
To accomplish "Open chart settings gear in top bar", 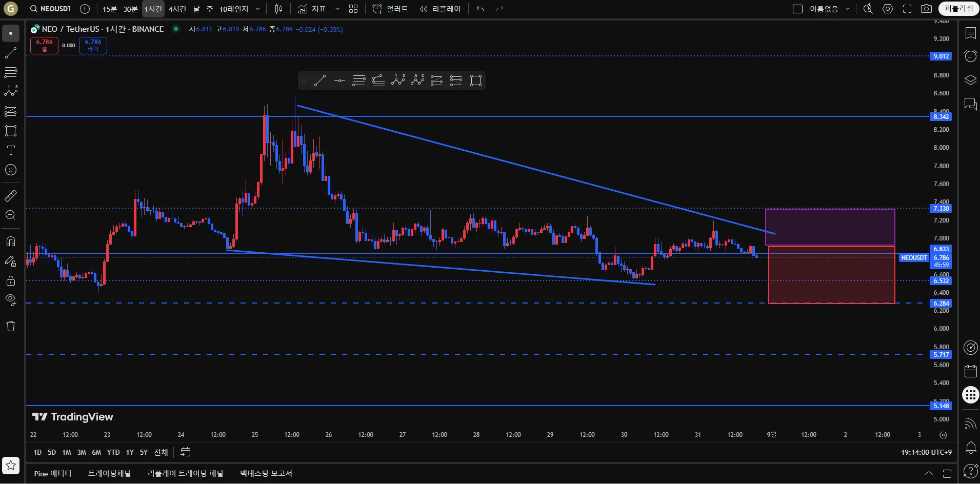I will tap(888, 9).
